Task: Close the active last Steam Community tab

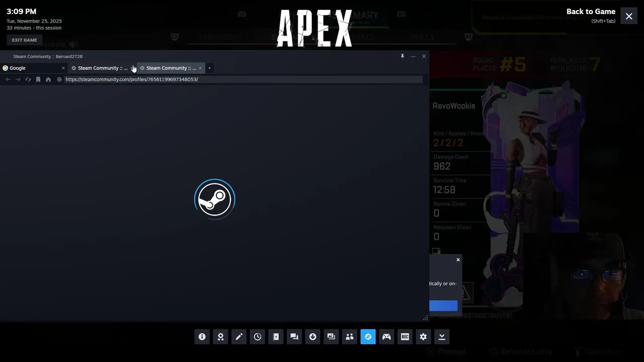Action: (x=200, y=68)
